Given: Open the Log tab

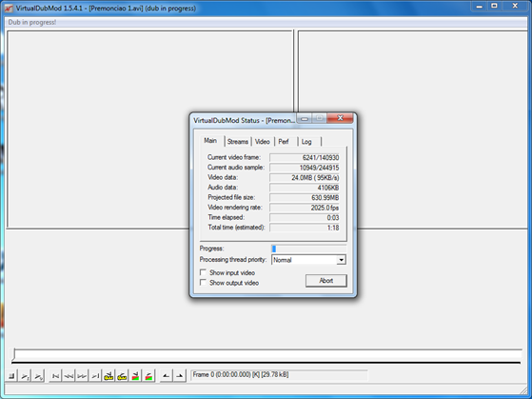Looking at the screenshot, I should click(x=306, y=142).
